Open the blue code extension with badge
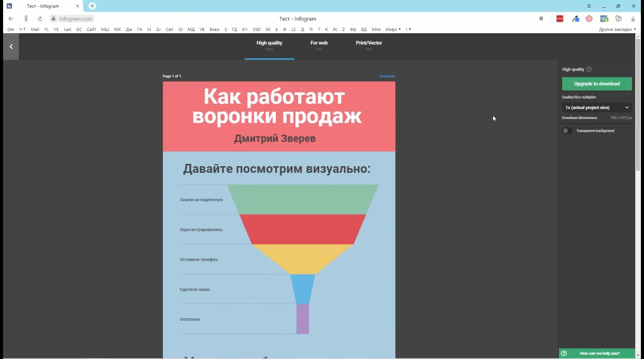644x359 pixels. coord(604,19)
